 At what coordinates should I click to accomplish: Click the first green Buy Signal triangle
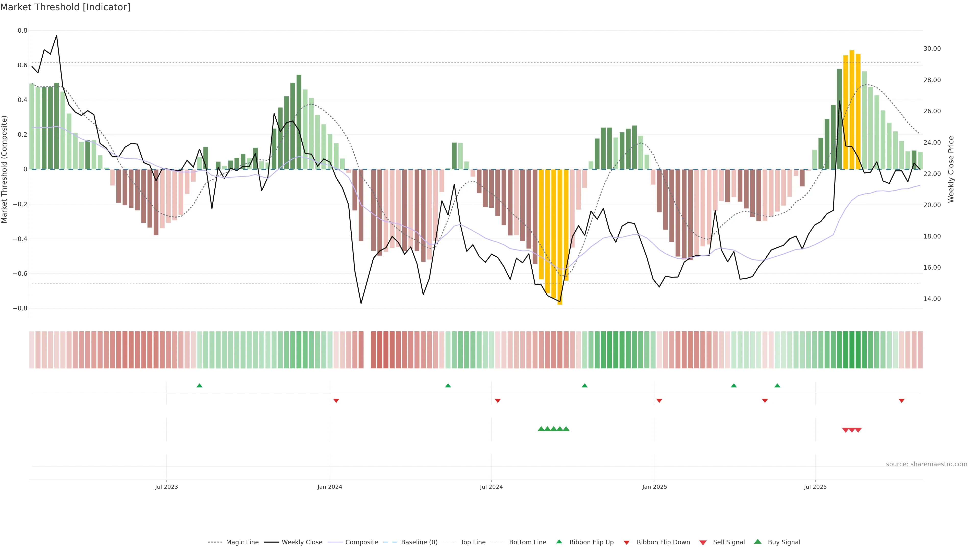click(541, 429)
